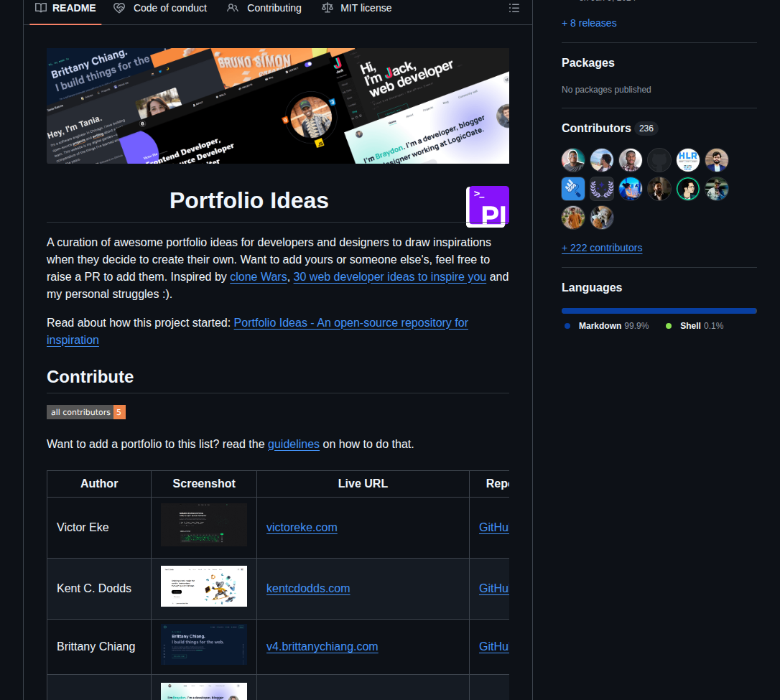
Task: Click the blue Markdown languages bar
Action: pos(659,311)
